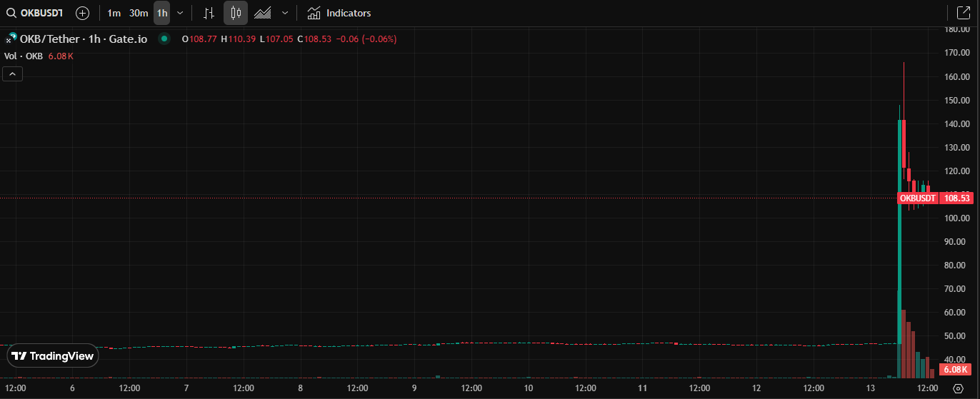The height and width of the screenshot is (399, 980).
Task: Open chart in fullscreen popup
Action: coord(963,13)
